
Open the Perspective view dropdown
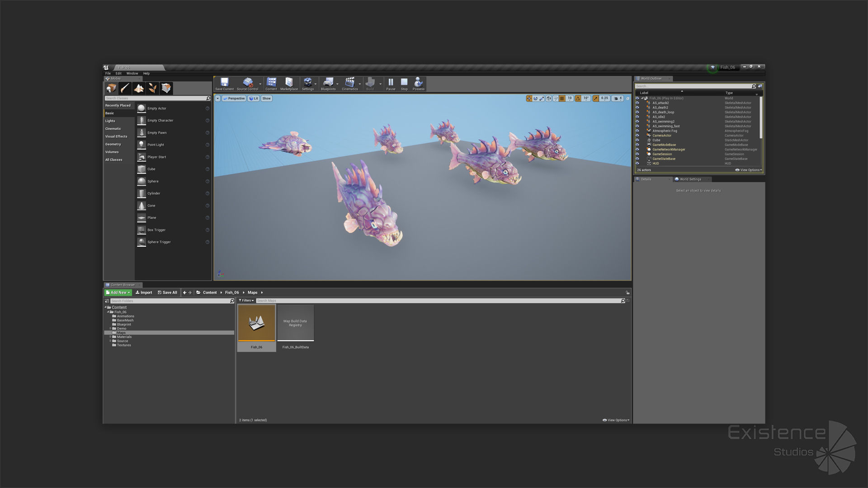coord(234,99)
